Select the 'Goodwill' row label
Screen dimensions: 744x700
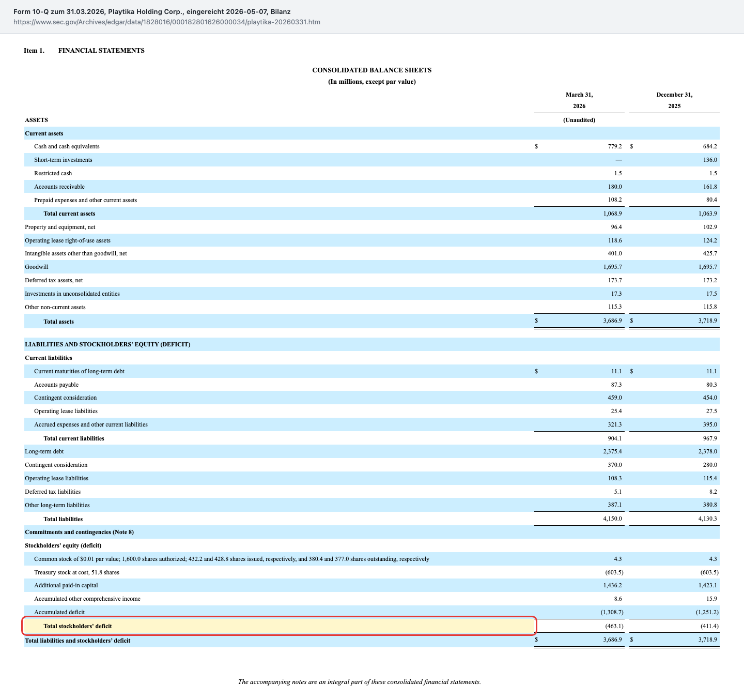[x=37, y=267]
